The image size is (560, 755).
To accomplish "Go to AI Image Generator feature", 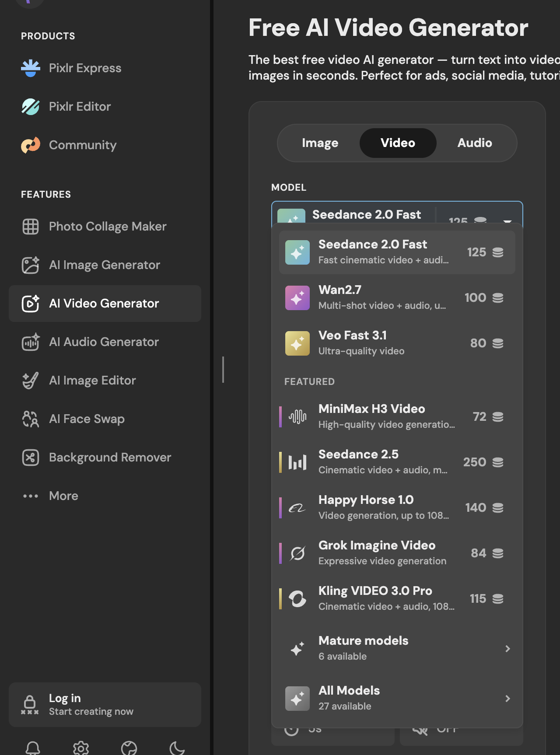I will pyautogui.click(x=105, y=265).
